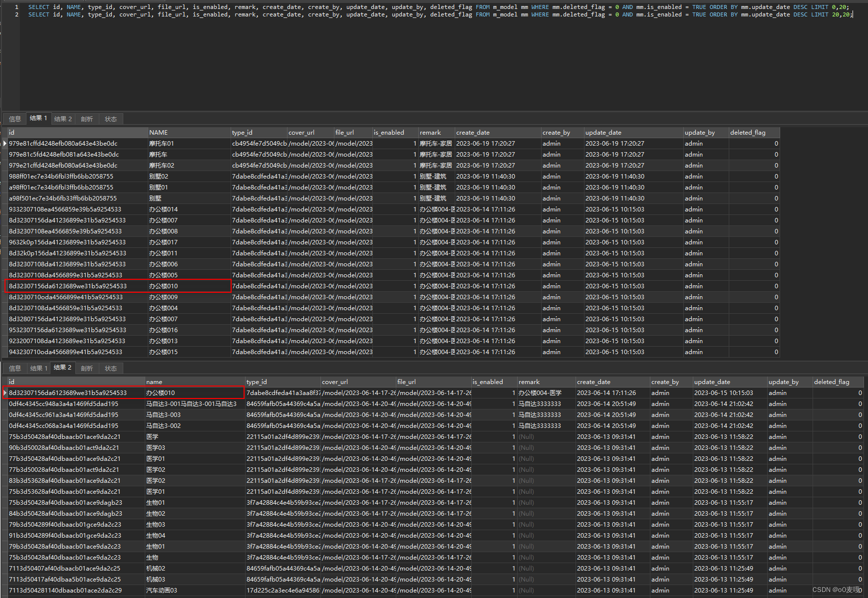Select the 办公楼008 name cell
This screenshot has width=868, height=598.
(x=189, y=231)
